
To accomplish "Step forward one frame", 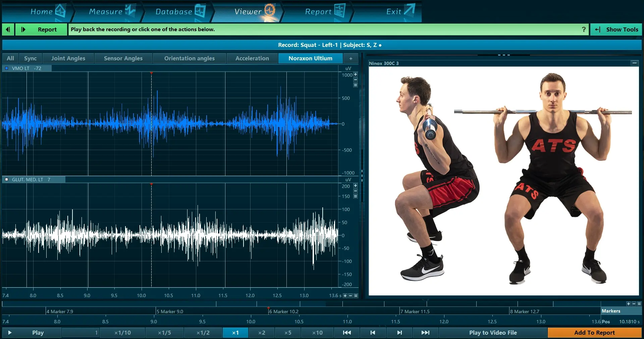I will [x=399, y=333].
